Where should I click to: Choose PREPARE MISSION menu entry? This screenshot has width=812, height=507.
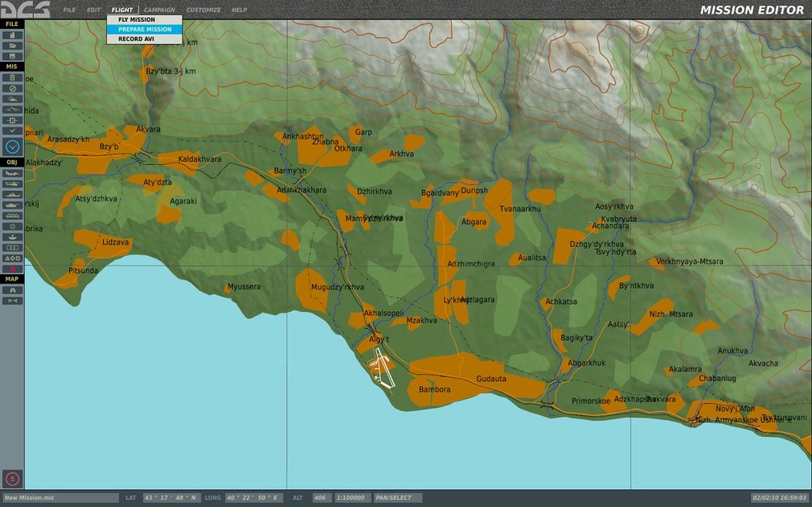[145, 29]
